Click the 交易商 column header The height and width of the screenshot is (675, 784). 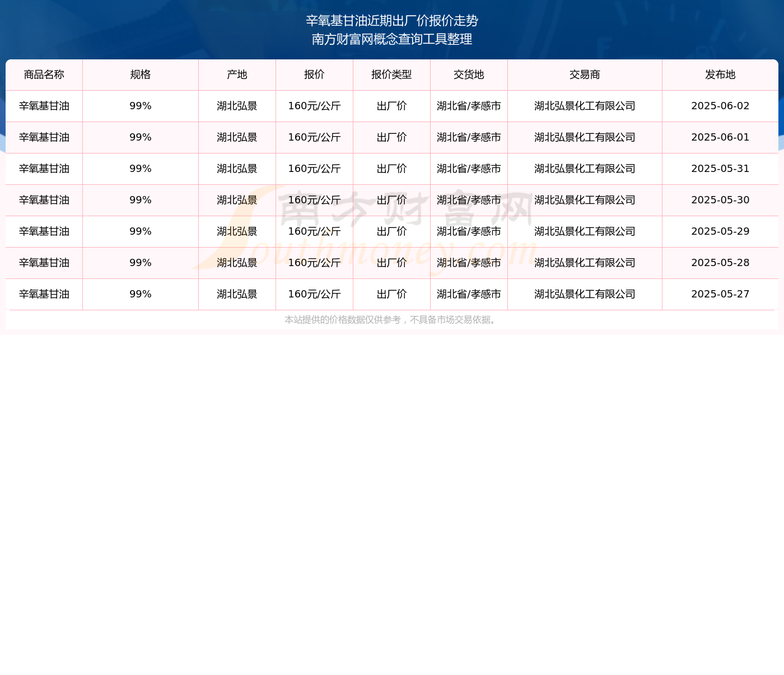pyautogui.click(x=585, y=75)
